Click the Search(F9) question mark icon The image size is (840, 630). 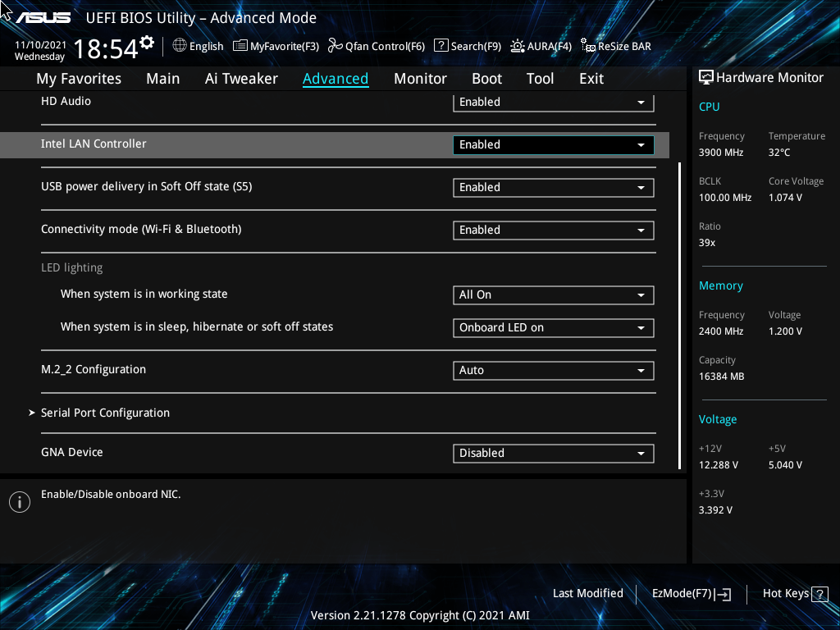[441, 46]
